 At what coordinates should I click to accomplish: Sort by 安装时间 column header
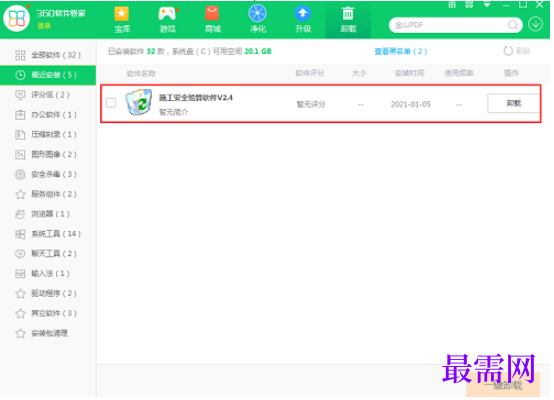point(409,73)
